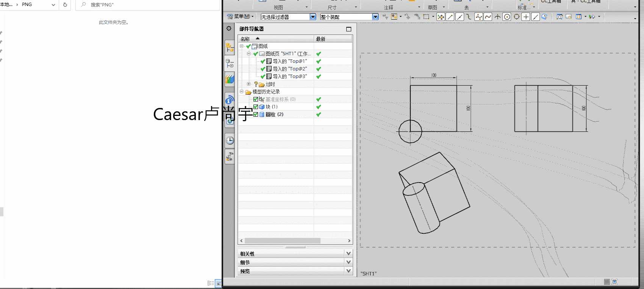The width and height of the screenshot is (644, 289).
Task: Enable the Existing Point plus snap icon
Action: coord(526,17)
